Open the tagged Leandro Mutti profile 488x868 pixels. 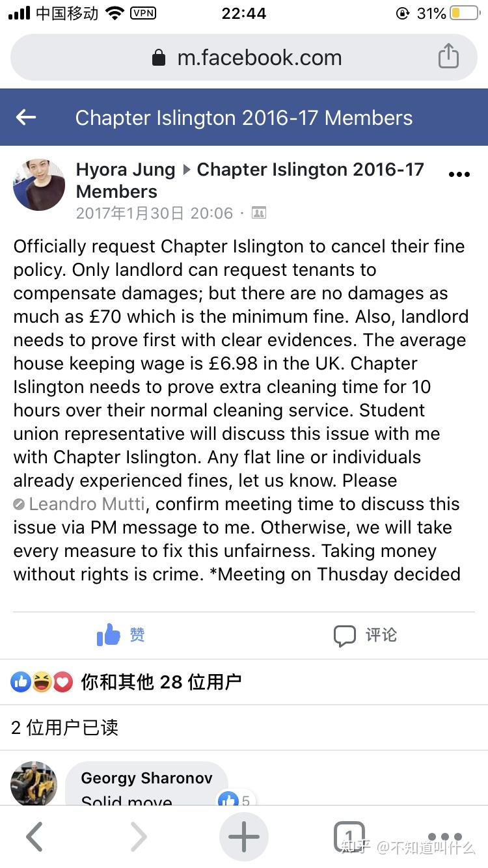[x=88, y=504]
